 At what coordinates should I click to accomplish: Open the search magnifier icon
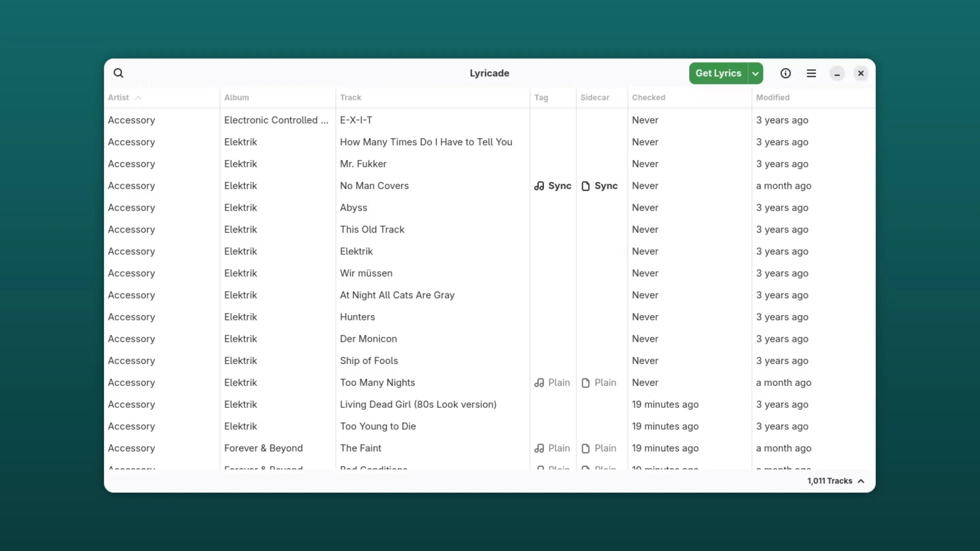(118, 73)
